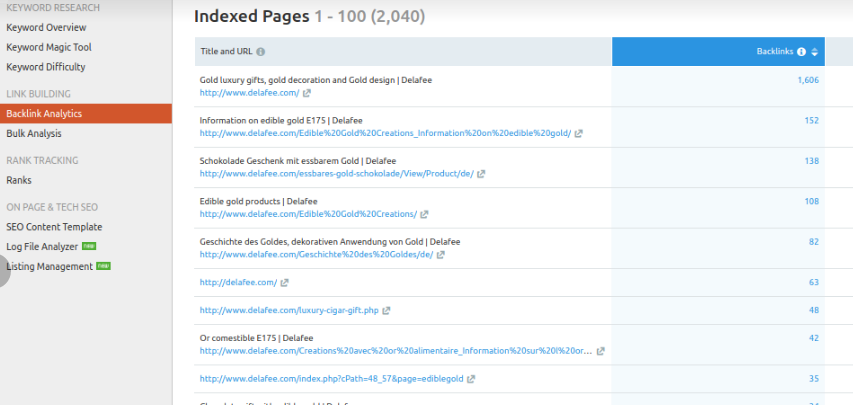The height and width of the screenshot is (405, 853).
Task: Open Bulk Analysis section
Action: [34, 133]
